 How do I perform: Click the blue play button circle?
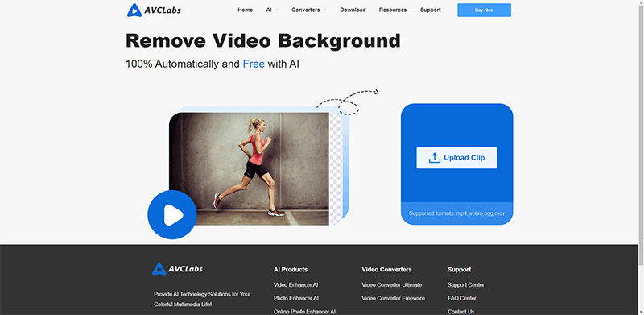[x=172, y=214]
